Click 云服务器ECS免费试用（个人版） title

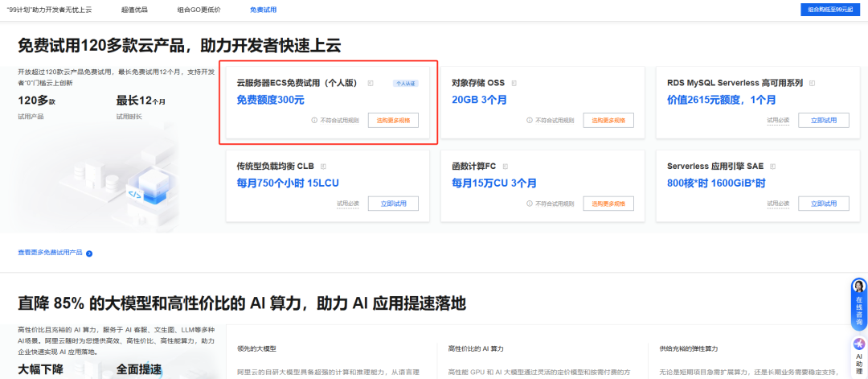pyautogui.click(x=300, y=83)
